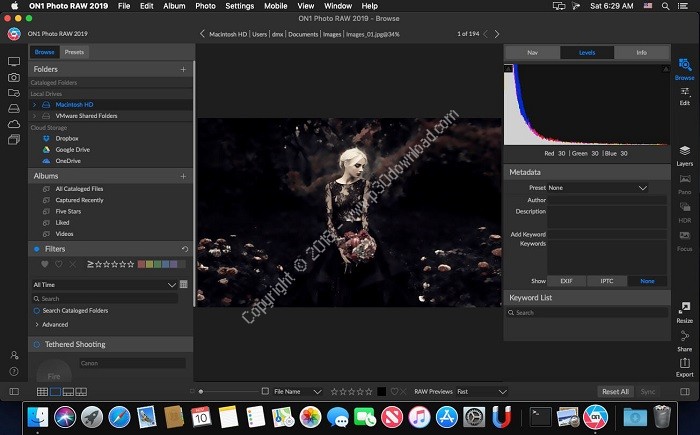Click the Reset All button

point(615,392)
